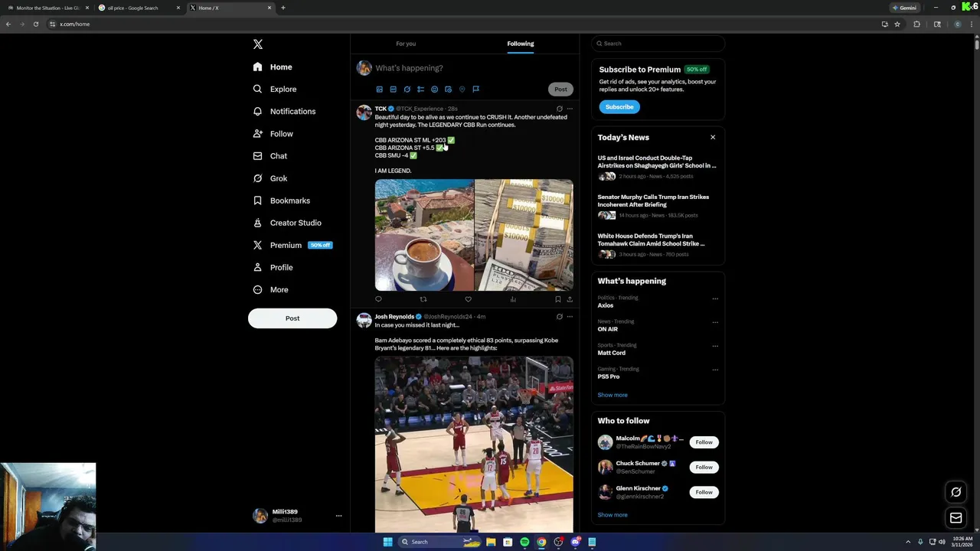
Task: Play the basketball highlights video
Action: coord(474,444)
